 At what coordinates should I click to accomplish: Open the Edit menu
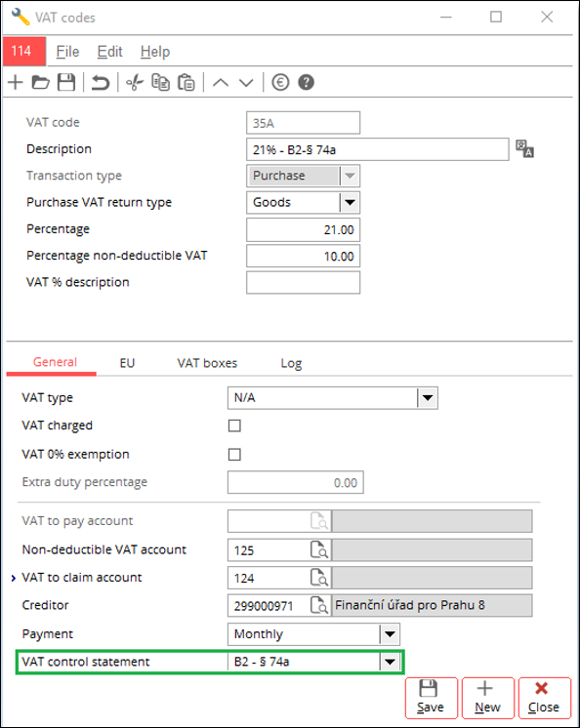[x=109, y=52]
